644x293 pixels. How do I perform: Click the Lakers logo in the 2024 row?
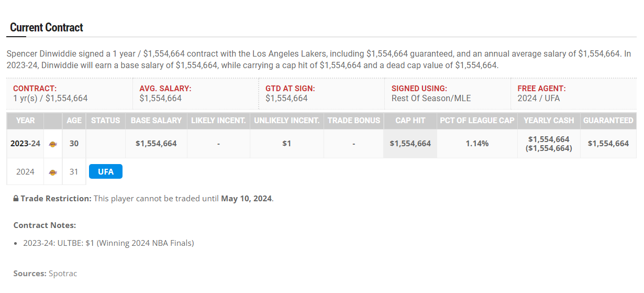[x=53, y=172]
